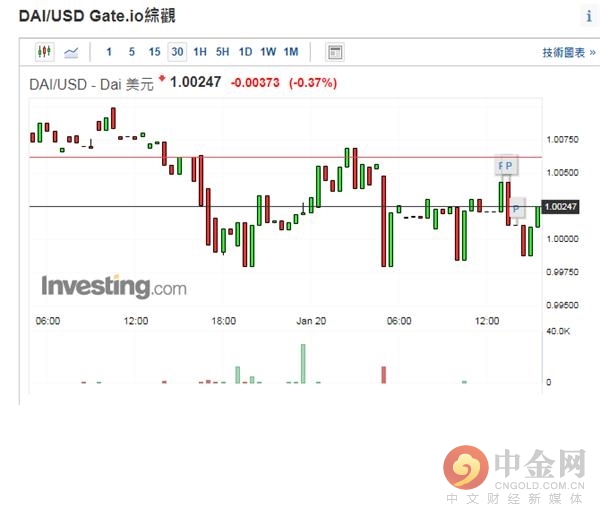Select the 1W interval
Screen dimensions: 600x517
coord(268,52)
